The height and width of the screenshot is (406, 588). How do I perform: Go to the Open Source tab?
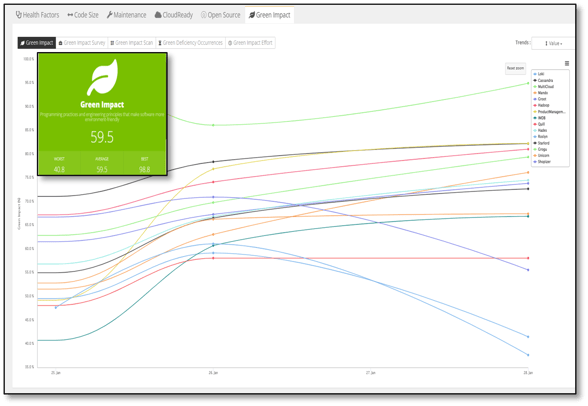coord(220,15)
